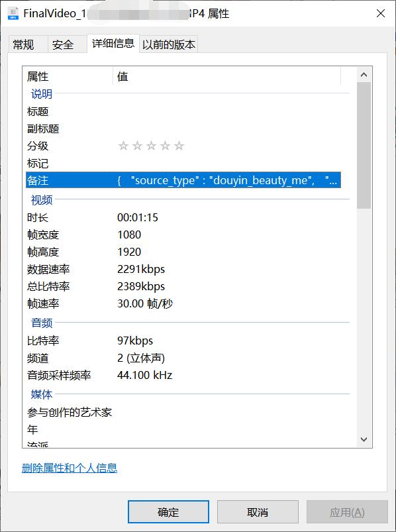The image size is (396, 532).
Task: Click the 确定 button
Action: (x=168, y=512)
